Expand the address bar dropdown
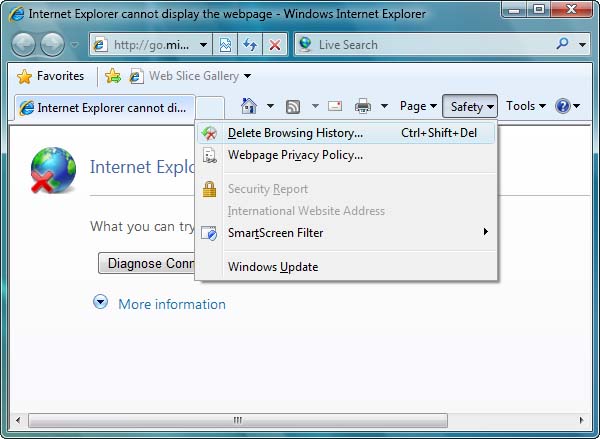Screen dimensions: 600x439 click(204, 45)
